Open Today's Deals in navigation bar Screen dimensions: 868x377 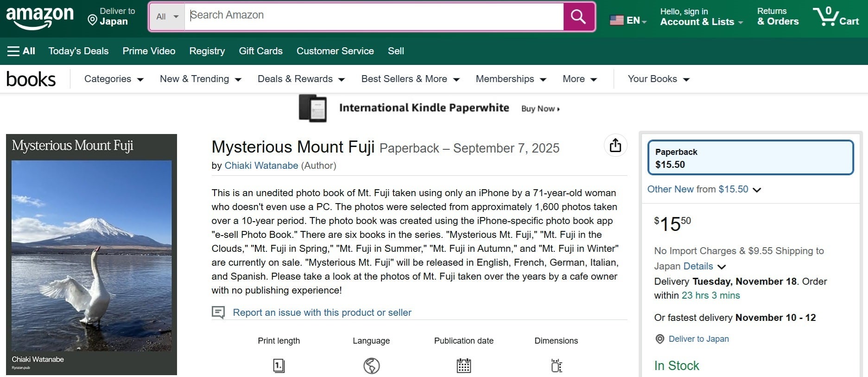click(x=78, y=51)
